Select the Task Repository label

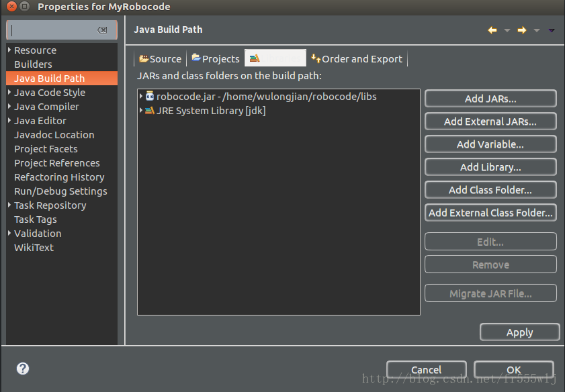pyautogui.click(x=50, y=205)
